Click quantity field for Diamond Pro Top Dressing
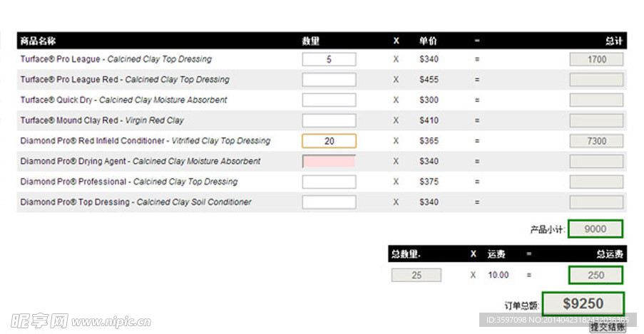 click(329, 202)
